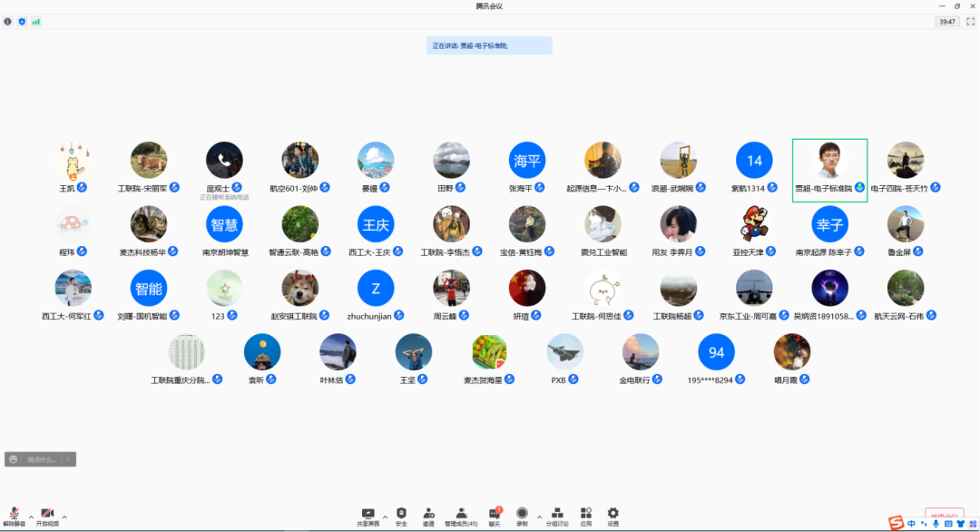Select speaker 贾超-电子标准院 video tile
980x532 pixels.
coord(829,170)
